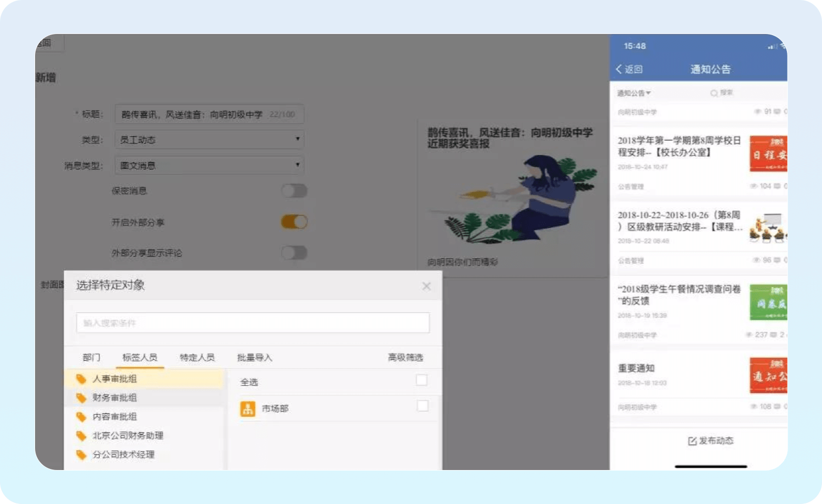The width and height of the screenshot is (822, 504).
Task: Click the 人事审批组 tag icon
Action: 81,379
